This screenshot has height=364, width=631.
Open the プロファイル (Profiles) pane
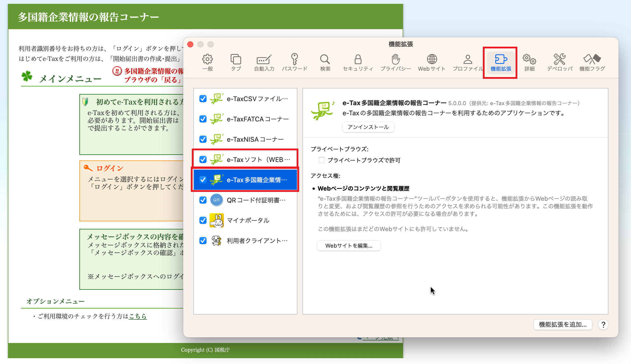point(468,62)
